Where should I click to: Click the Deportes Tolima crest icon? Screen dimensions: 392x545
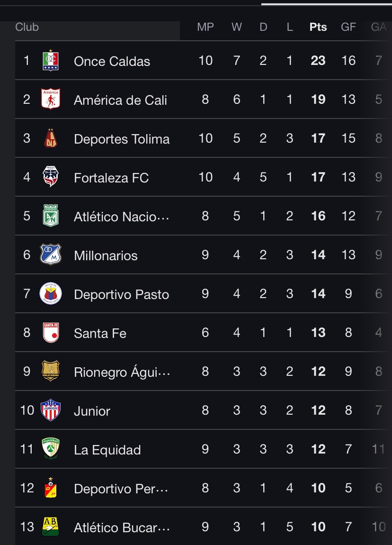[50, 138]
